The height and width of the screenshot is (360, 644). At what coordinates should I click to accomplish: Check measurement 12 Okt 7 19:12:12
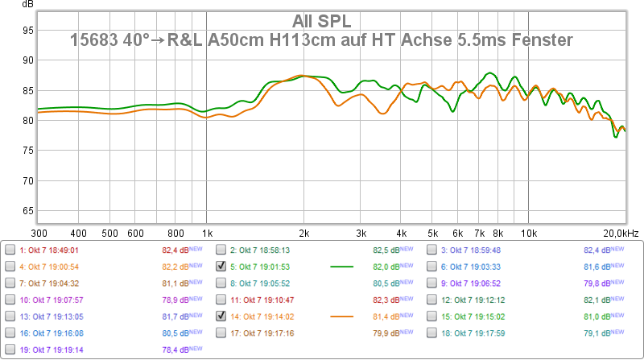(432, 300)
